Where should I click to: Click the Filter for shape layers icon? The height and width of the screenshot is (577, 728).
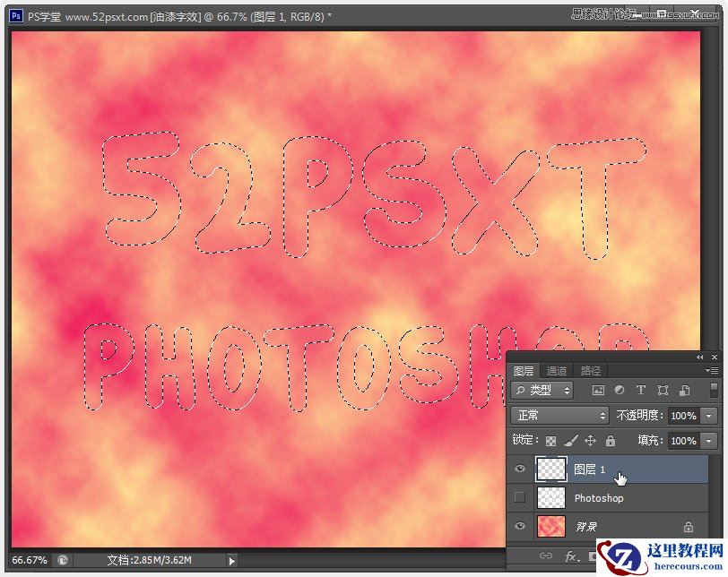[x=662, y=390]
